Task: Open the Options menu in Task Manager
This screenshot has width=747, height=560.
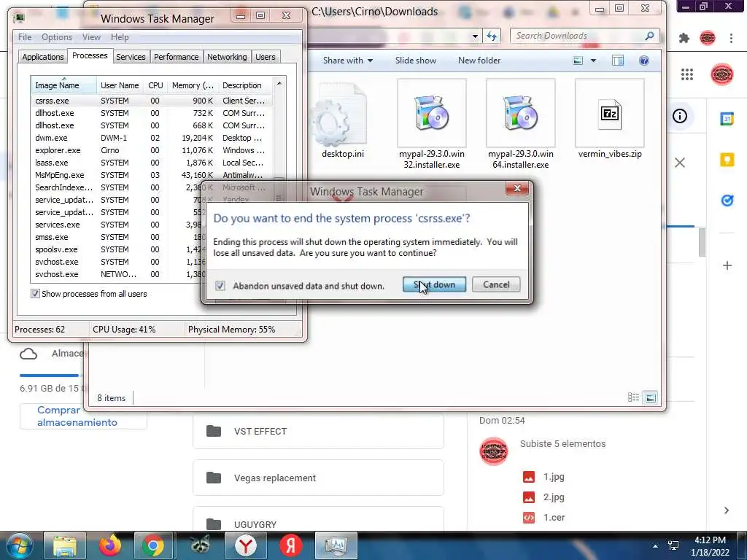Action: pyautogui.click(x=57, y=37)
